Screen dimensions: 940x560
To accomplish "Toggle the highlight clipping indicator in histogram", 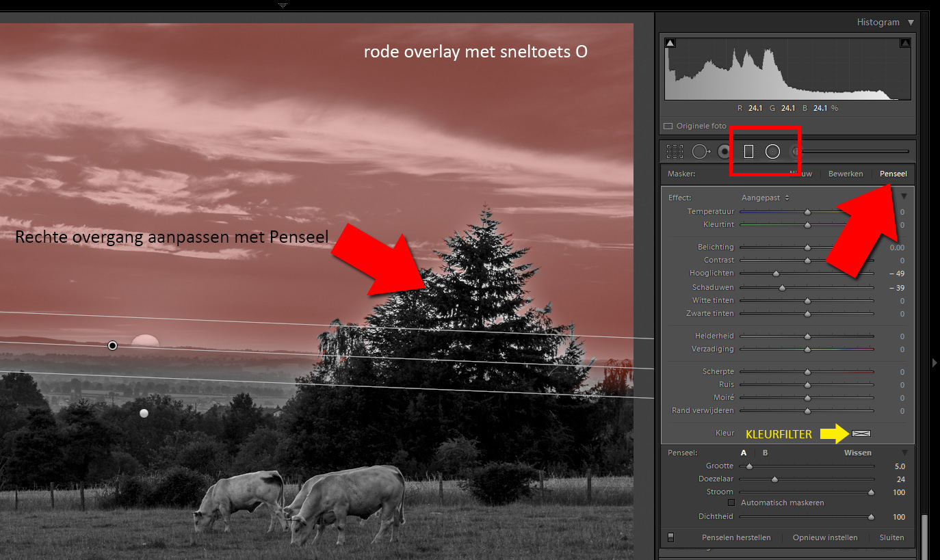I will pos(905,43).
